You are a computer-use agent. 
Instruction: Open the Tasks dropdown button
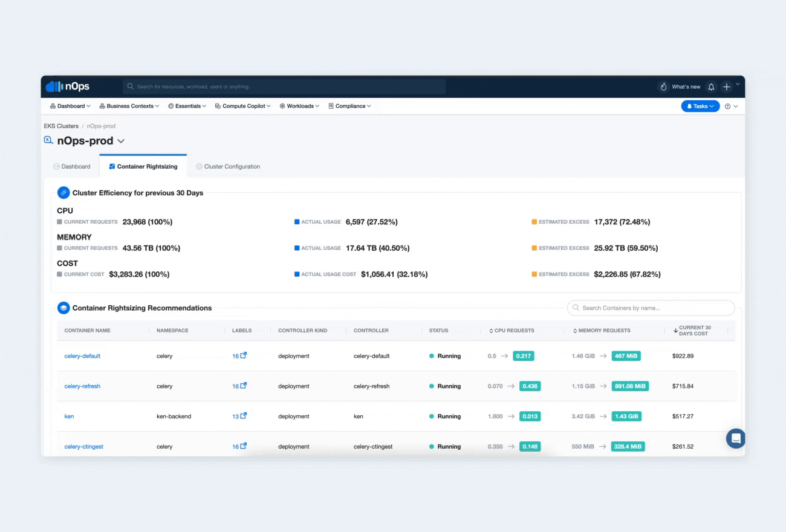[700, 106]
